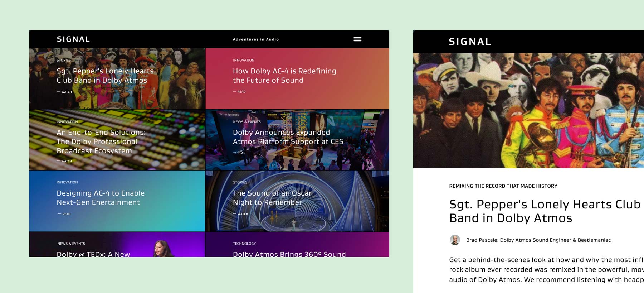Click READ under How Dolby AC-4 tile

239,92
